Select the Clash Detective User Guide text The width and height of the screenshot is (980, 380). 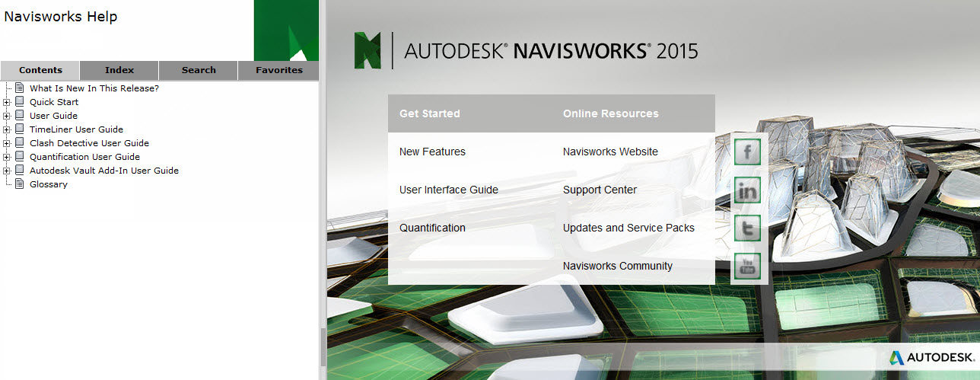(x=89, y=143)
